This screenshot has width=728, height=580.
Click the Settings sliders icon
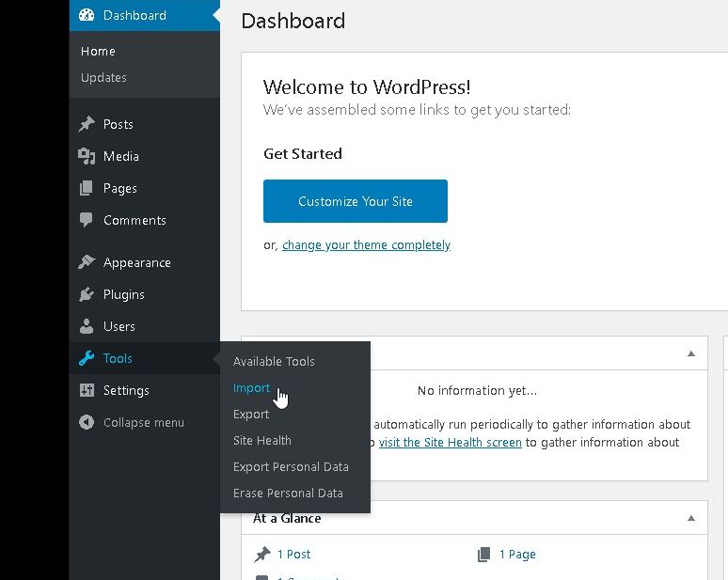(x=87, y=390)
